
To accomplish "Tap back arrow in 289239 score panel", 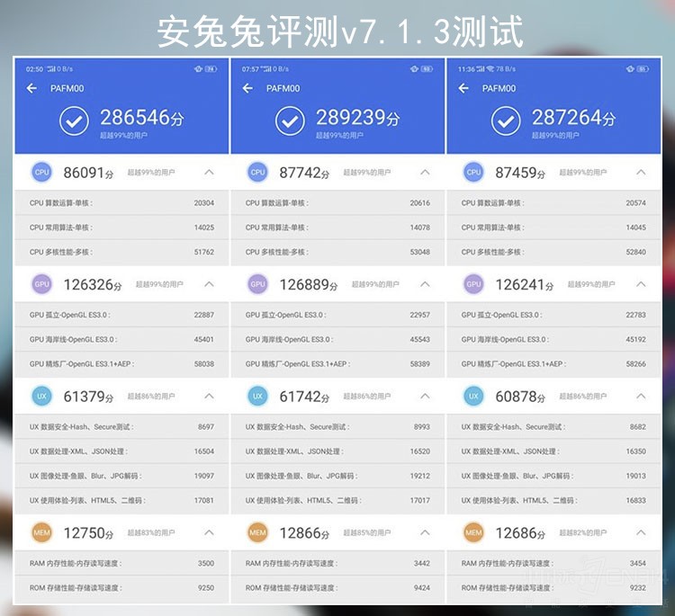I will coord(247,88).
